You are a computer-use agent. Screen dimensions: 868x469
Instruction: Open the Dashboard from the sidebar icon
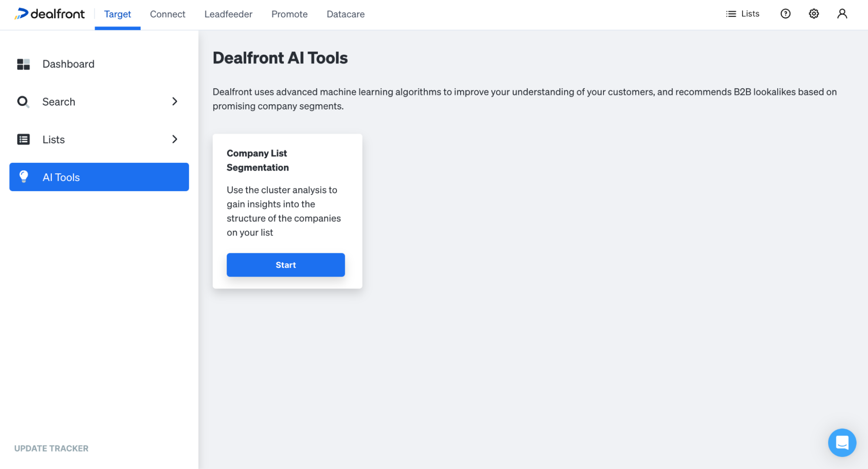coord(23,64)
